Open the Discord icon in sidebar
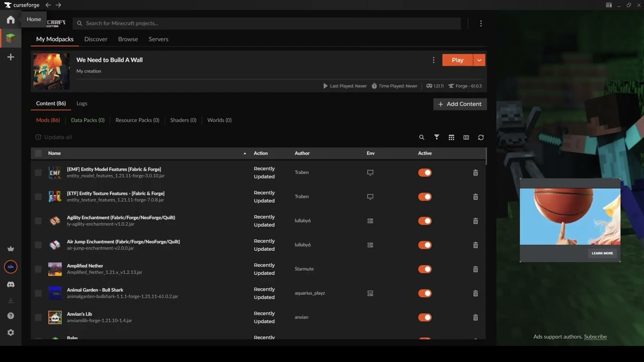The image size is (644, 362). 11,285
